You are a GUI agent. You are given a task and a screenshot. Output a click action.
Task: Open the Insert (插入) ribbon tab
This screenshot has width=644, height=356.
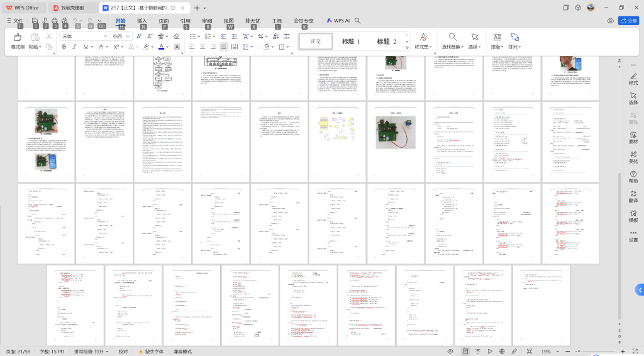(x=142, y=21)
